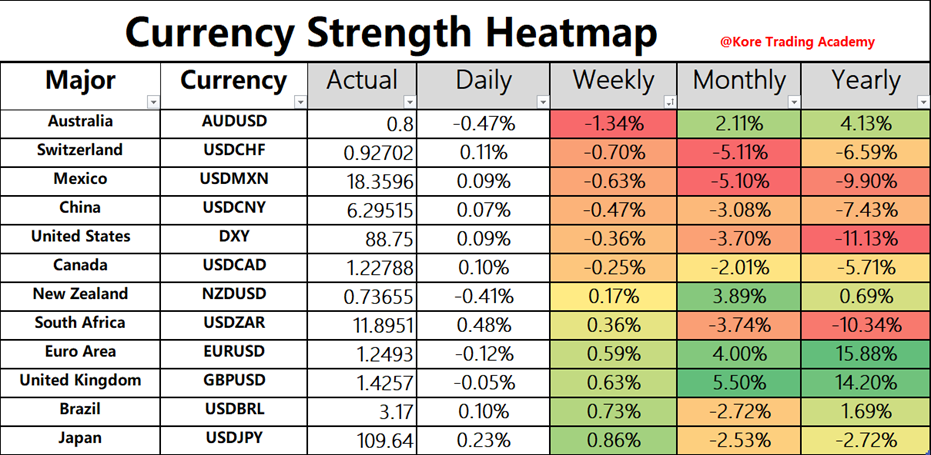The image size is (931, 455).
Task: Open the Yearly column filter arrow
Action: [x=921, y=102]
